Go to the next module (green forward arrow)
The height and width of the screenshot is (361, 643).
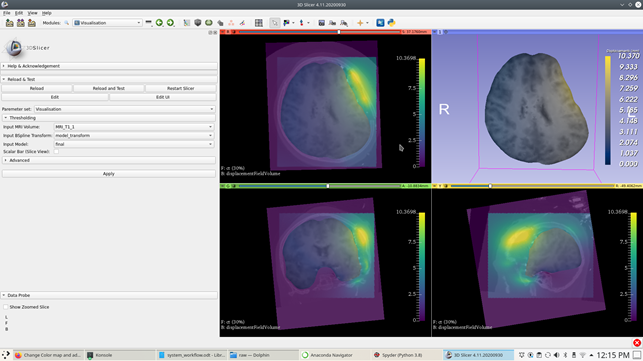coord(170,23)
